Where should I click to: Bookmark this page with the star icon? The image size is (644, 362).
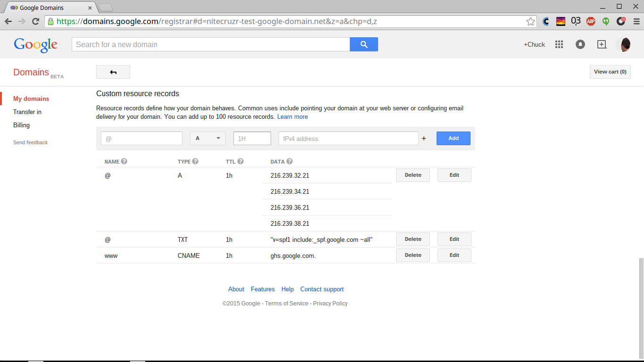[x=531, y=21]
